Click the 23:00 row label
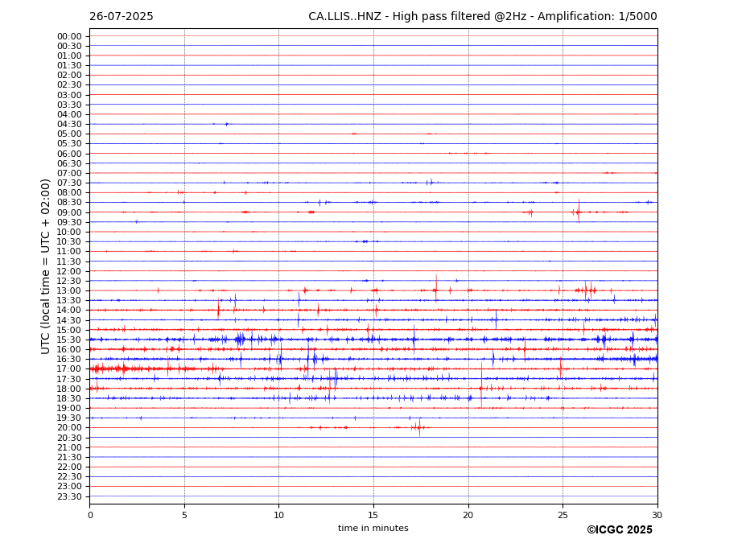Viewport: 746px width, 560px height. point(69,487)
